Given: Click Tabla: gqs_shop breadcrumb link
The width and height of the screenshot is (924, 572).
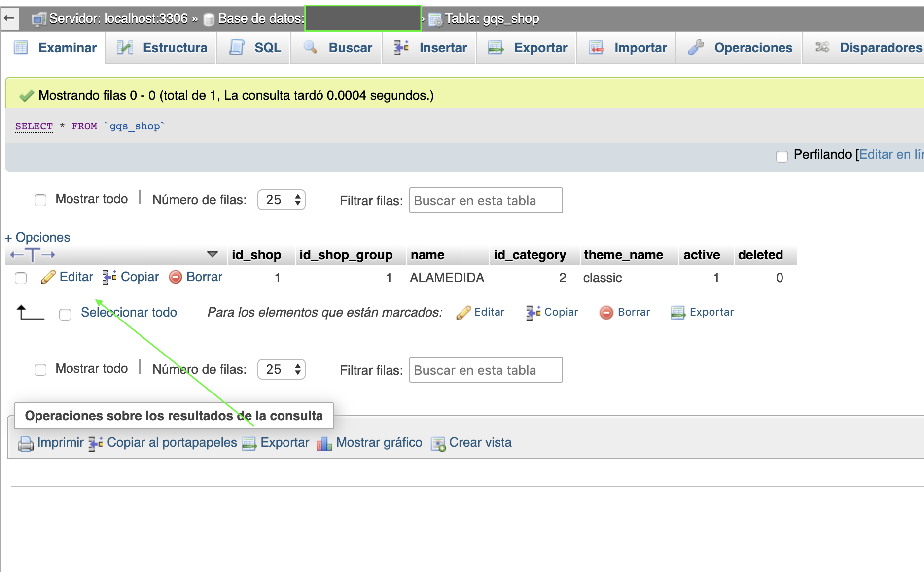Looking at the screenshot, I should (492, 19).
